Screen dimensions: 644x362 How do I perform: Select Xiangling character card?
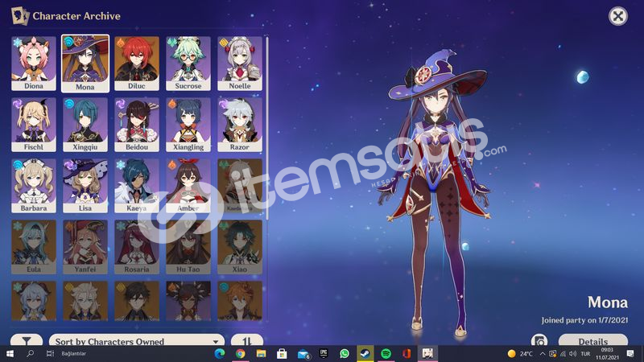[x=188, y=125]
